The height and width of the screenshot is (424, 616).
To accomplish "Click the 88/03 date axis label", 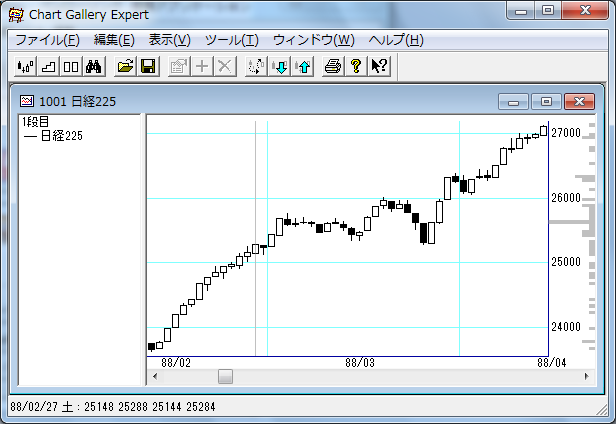I will tap(360, 363).
